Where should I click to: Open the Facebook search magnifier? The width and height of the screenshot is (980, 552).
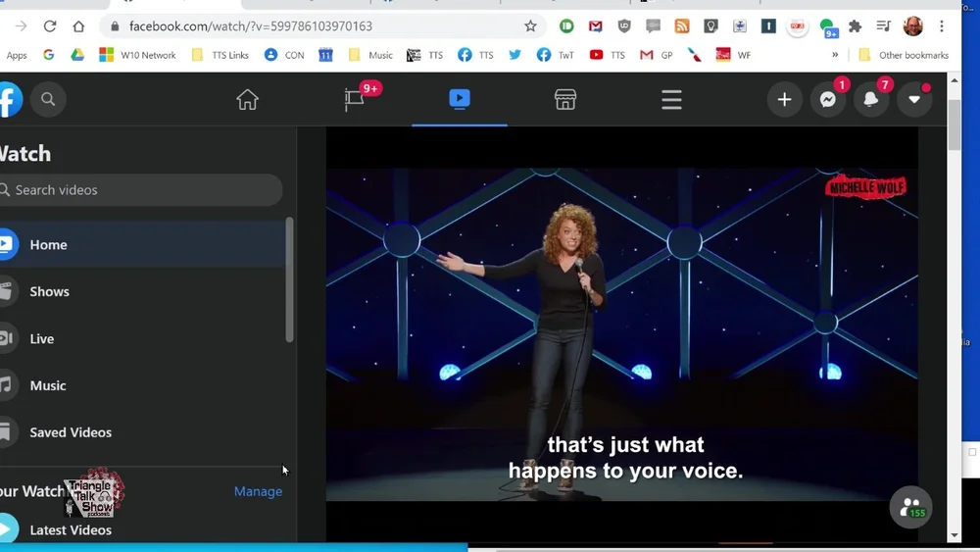[x=48, y=99]
